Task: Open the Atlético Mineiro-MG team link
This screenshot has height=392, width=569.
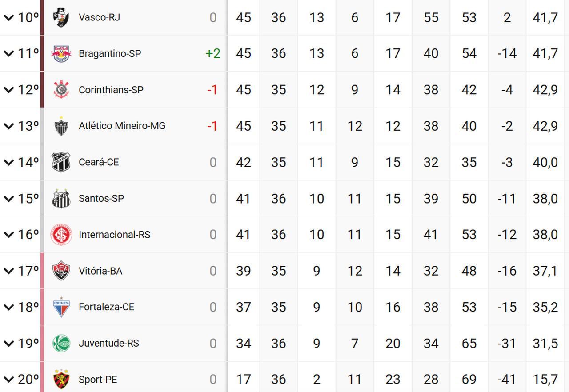Action: [x=122, y=126]
